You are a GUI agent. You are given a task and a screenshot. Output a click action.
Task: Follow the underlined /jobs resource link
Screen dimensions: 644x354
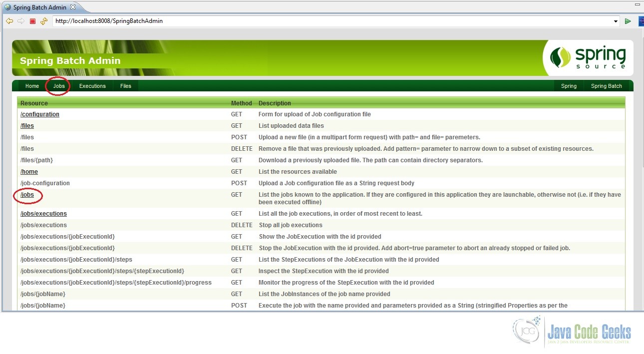pyautogui.click(x=27, y=195)
